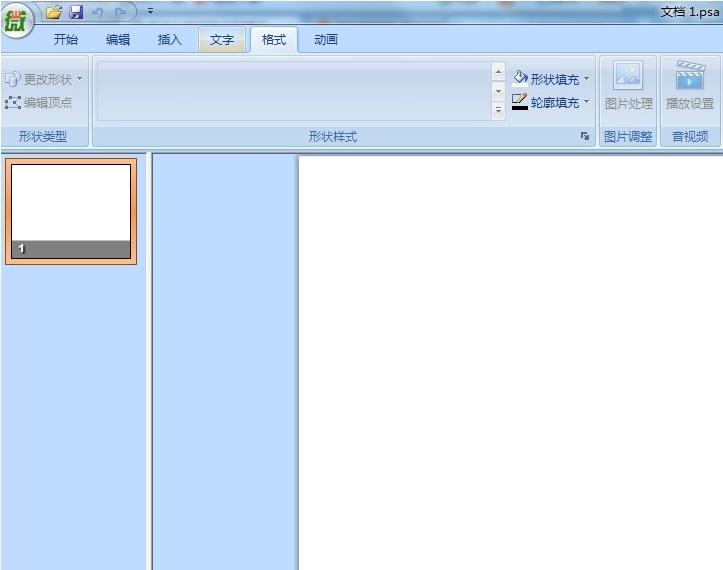The height and width of the screenshot is (570, 723).
Task: Select slide 1 thumbnail
Action: (70, 212)
